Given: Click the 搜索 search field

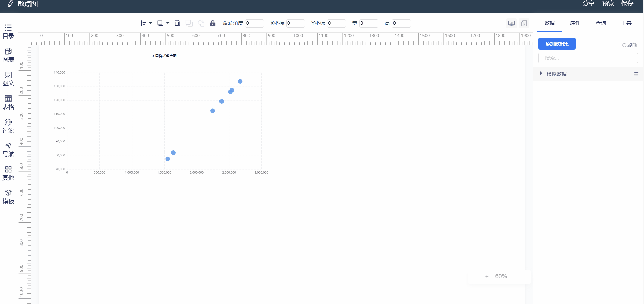Looking at the screenshot, I should [588, 58].
